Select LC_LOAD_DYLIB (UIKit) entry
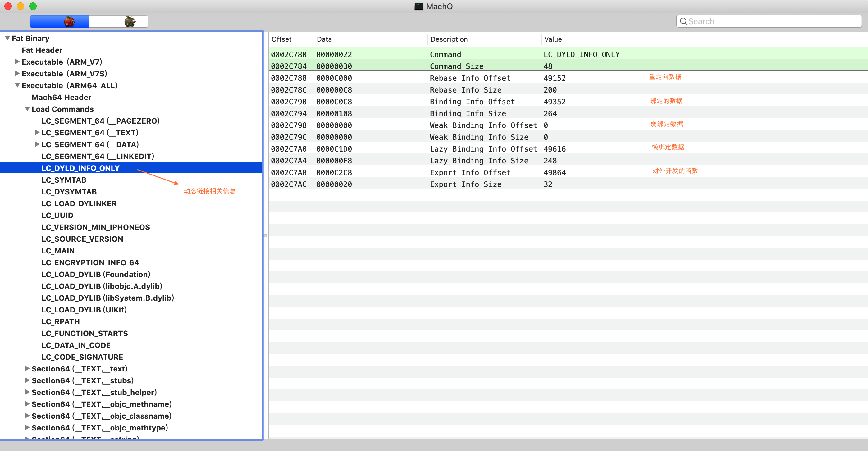Screen dimensions: 868x451 pos(84,310)
